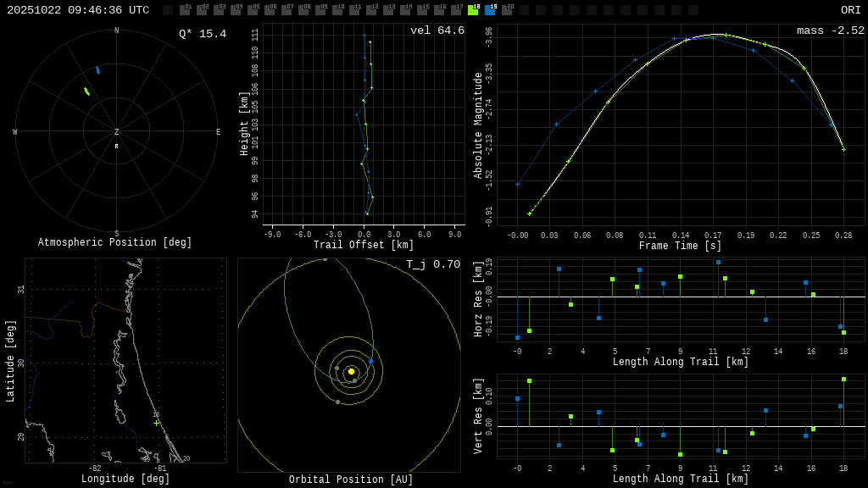Click the UTC timestamp in top-left
Image resolution: width=868 pixels, height=488 pixels.
pos(78,10)
